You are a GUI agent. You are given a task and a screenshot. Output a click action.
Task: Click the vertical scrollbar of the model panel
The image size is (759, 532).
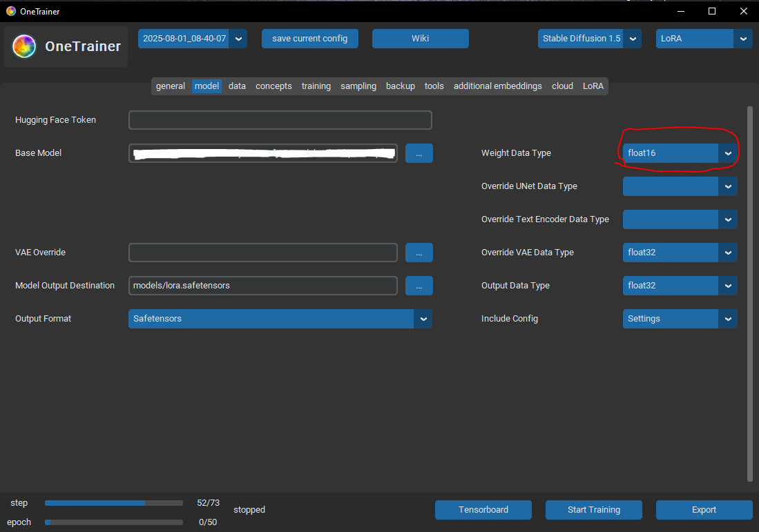750,294
